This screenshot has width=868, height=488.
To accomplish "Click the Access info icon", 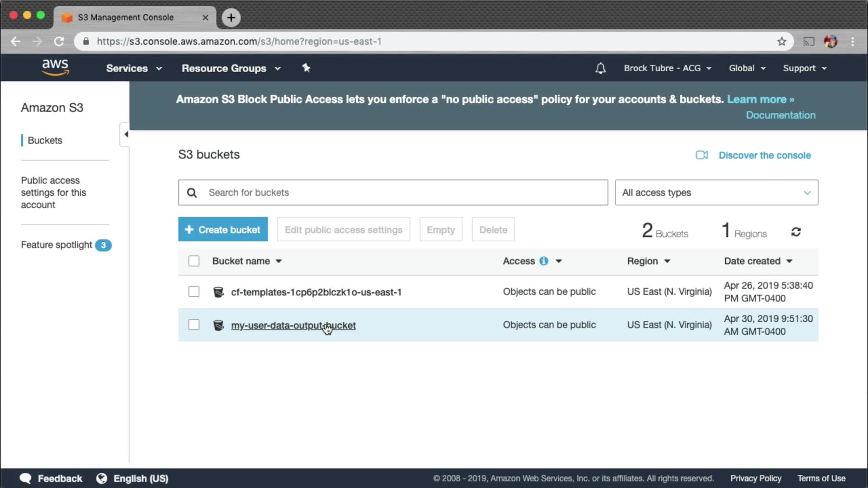I will (544, 261).
